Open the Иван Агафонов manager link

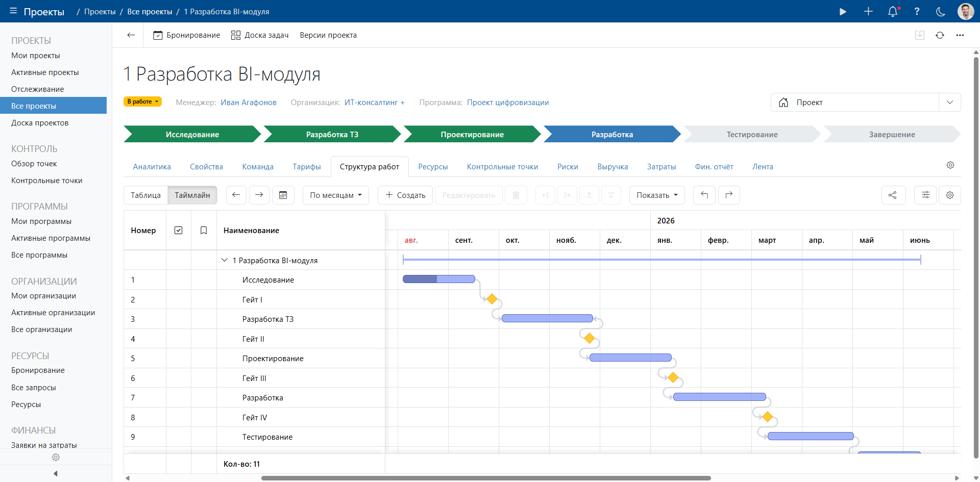tap(249, 103)
